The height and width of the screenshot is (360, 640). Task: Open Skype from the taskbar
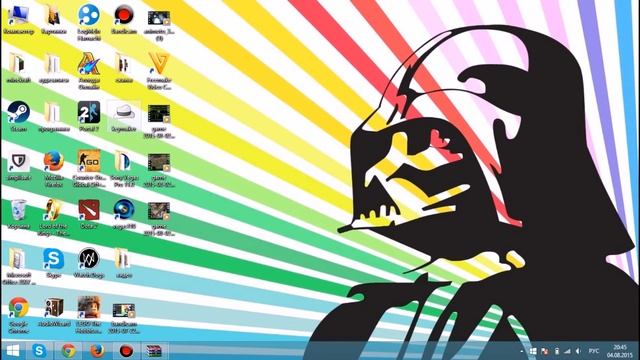coord(39,351)
